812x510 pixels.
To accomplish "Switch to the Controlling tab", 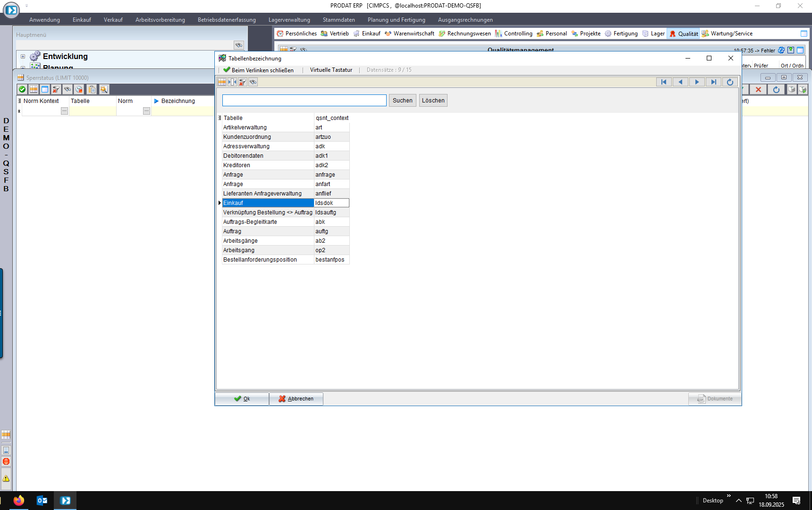I will click(514, 34).
